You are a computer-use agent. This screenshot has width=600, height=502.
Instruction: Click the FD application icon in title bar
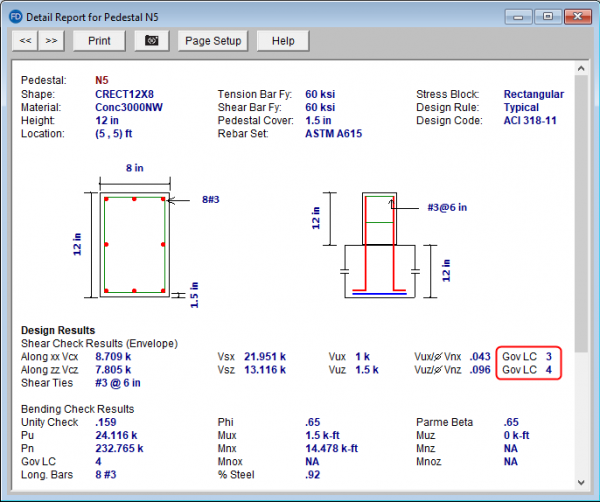tap(15, 17)
